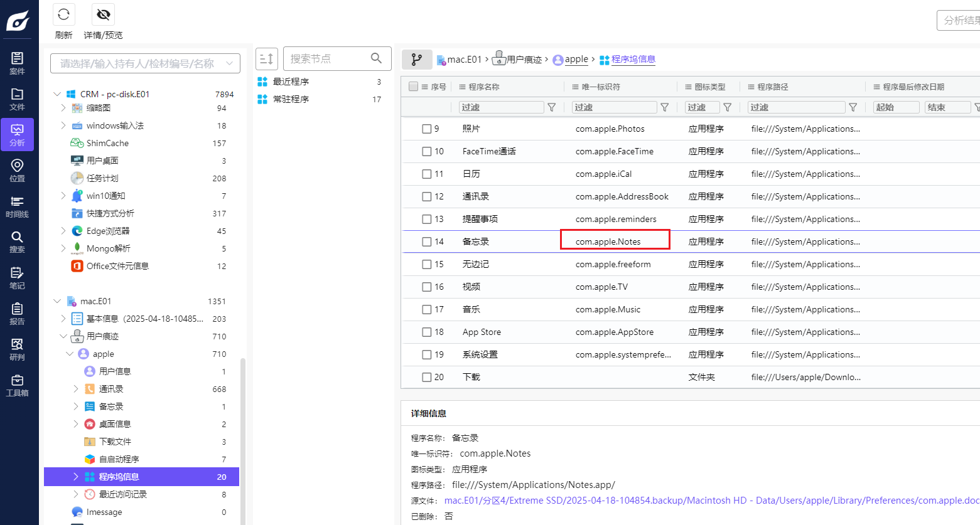Check the box for row 18 App Store

tap(427, 332)
